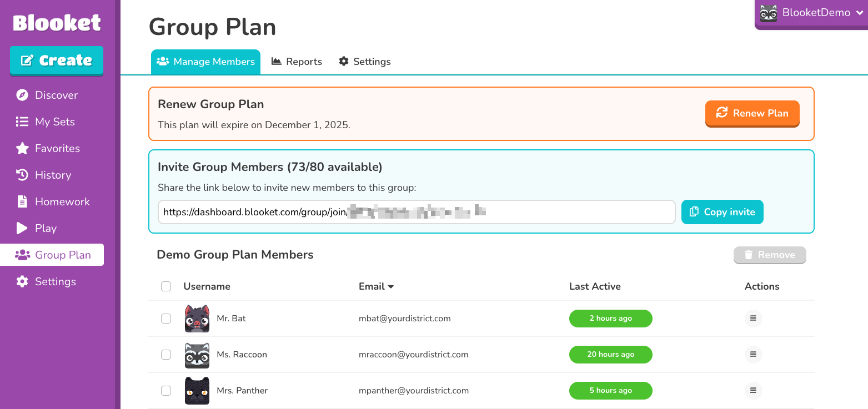Check the checkbox next to Mrs. Panther
This screenshot has height=409, width=868.
click(166, 390)
